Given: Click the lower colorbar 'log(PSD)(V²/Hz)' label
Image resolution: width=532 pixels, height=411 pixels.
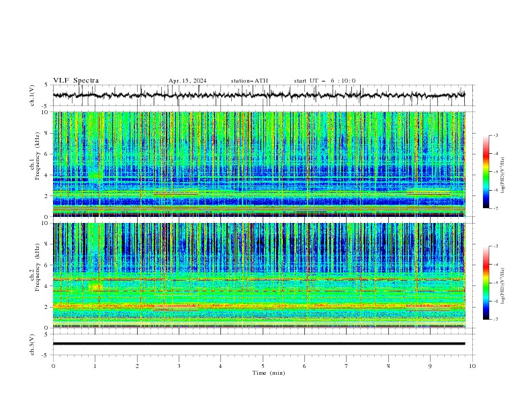Looking at the screenshot, I should pos(503,286).
